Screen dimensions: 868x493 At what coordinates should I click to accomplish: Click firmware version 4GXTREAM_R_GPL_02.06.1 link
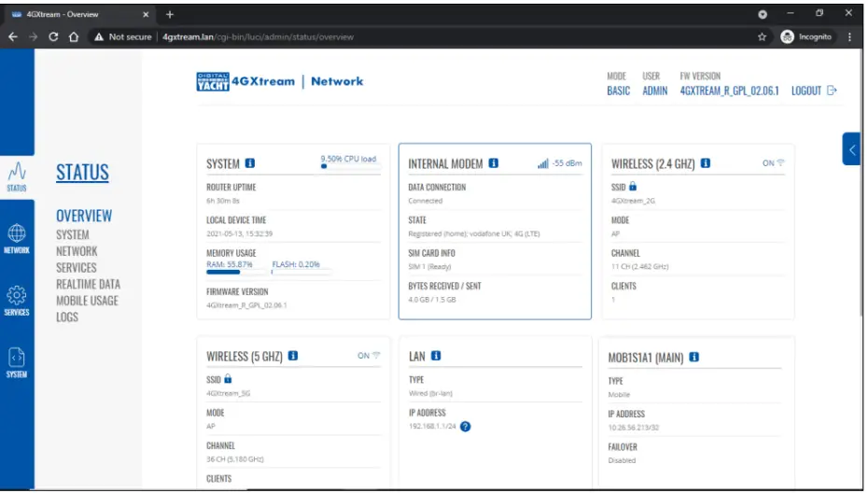[729, 91]
